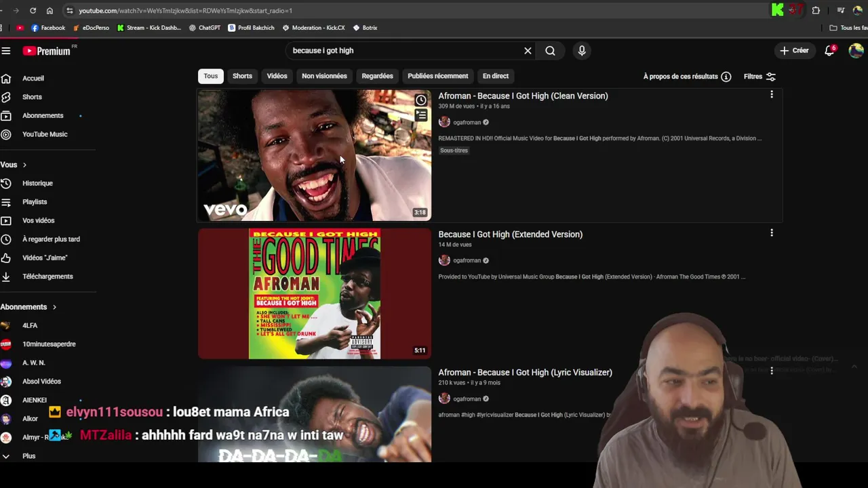
Task: Open browser extensions puzzle icon
Action: [816, 10]
